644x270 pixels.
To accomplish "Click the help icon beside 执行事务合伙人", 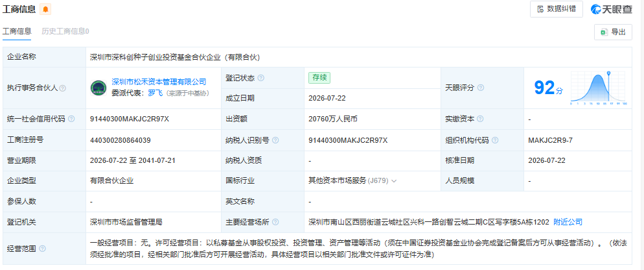I will pyautogui.click(x=62, y=88).
